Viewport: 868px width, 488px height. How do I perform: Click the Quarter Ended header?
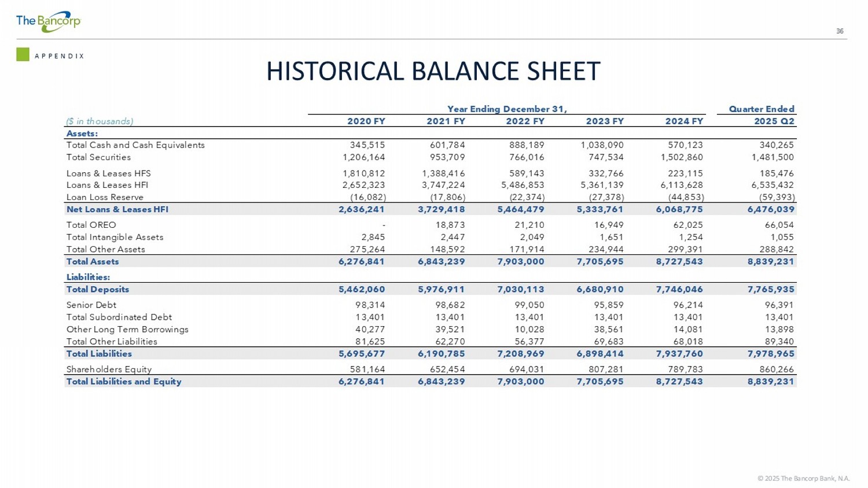[x=761, y=109]
